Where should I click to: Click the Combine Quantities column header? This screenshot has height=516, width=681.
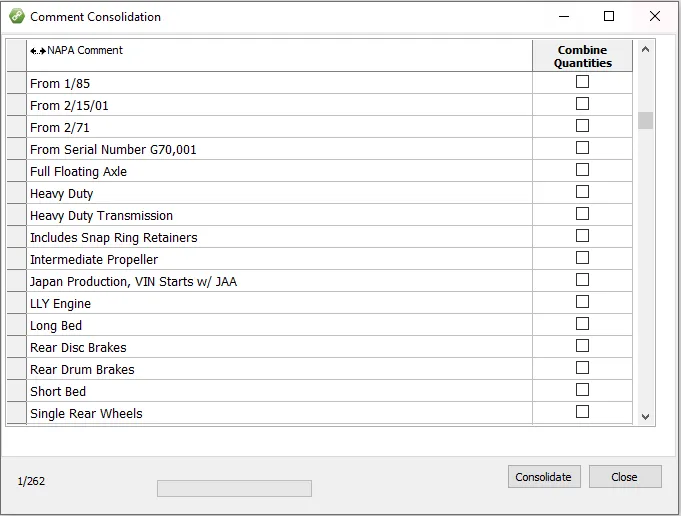point(582,56)
